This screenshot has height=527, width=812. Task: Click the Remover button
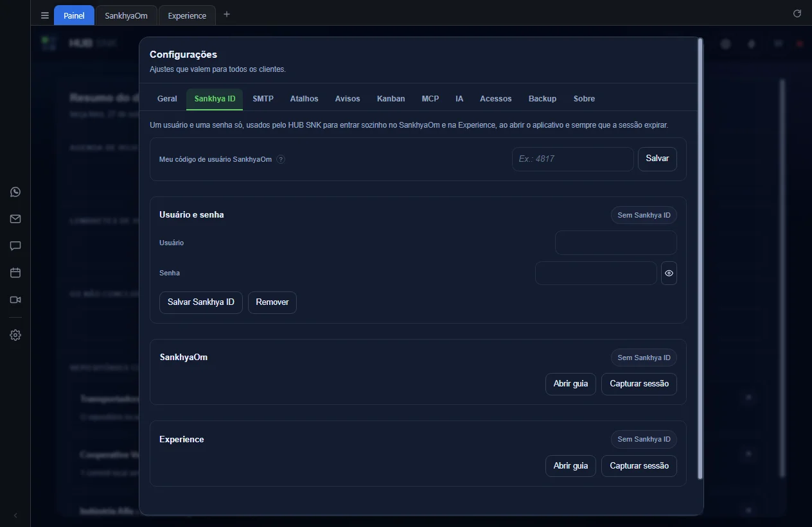pyautogui.click(x=272, y=302)
